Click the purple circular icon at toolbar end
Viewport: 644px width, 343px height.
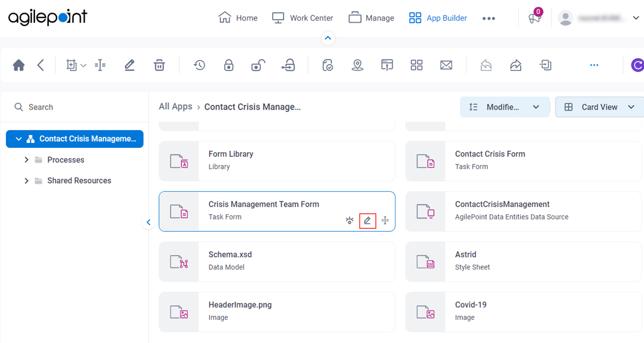[x=637, y=65]
